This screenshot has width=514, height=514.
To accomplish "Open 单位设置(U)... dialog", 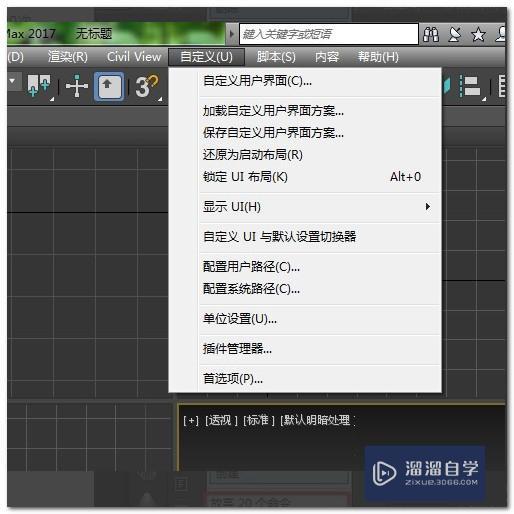I will click(305, 319).
